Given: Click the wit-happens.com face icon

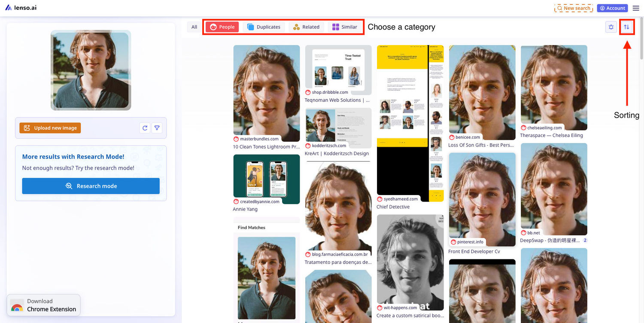Looking at the screenshot, I should [x=380, y=308].
